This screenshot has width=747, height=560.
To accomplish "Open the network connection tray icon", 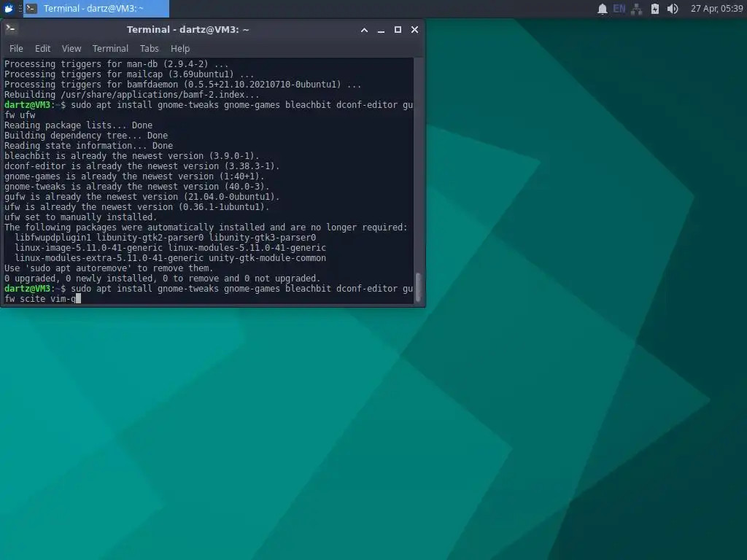I will [x=636, y=9].
